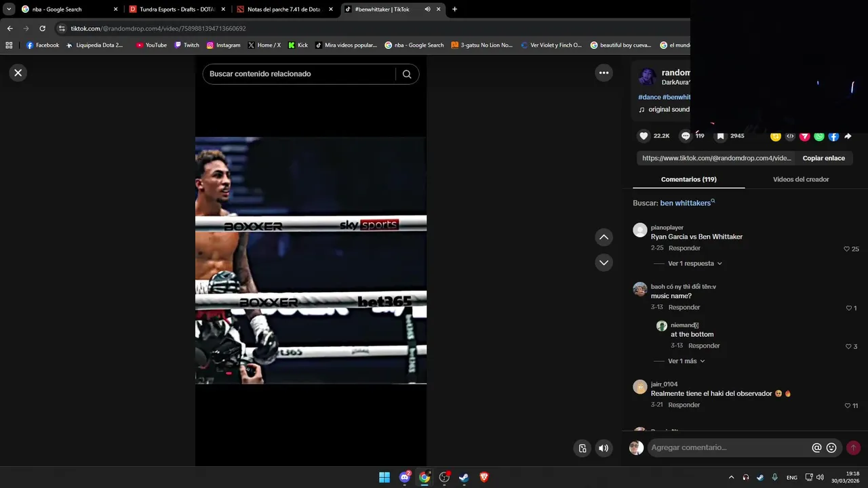Toggle the auto-scroll button by volume

583,448
